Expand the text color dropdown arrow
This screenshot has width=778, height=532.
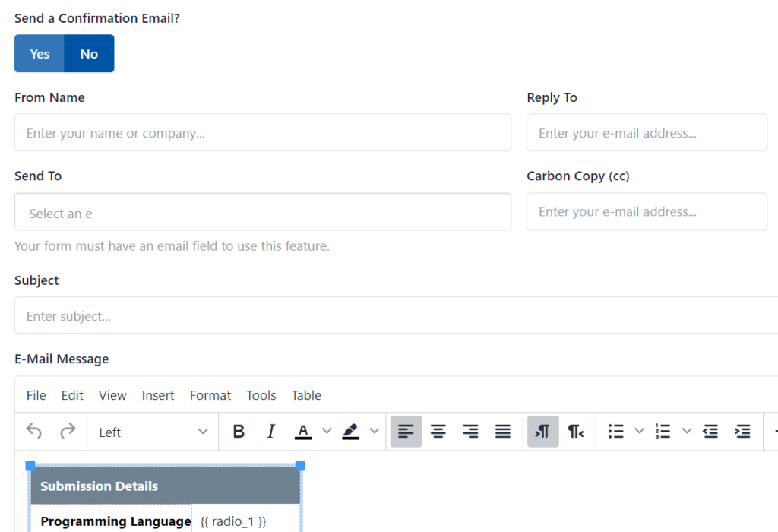(x=325, y=432)
